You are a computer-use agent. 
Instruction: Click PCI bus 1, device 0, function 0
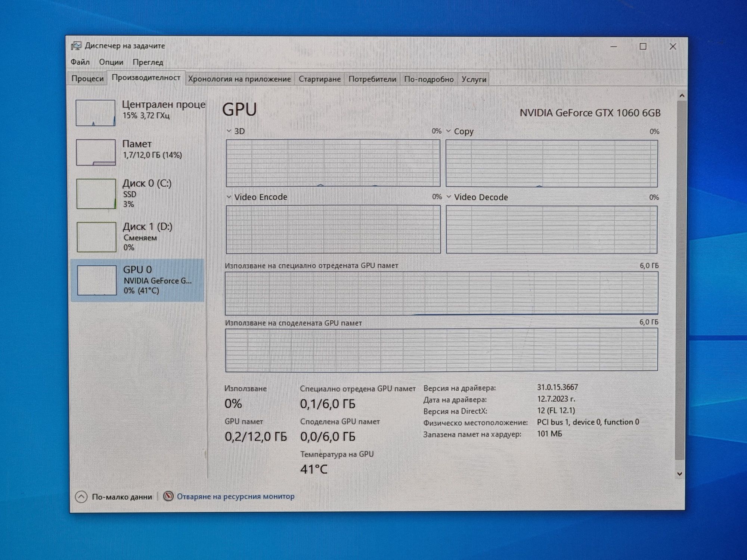tap(588, 422)
